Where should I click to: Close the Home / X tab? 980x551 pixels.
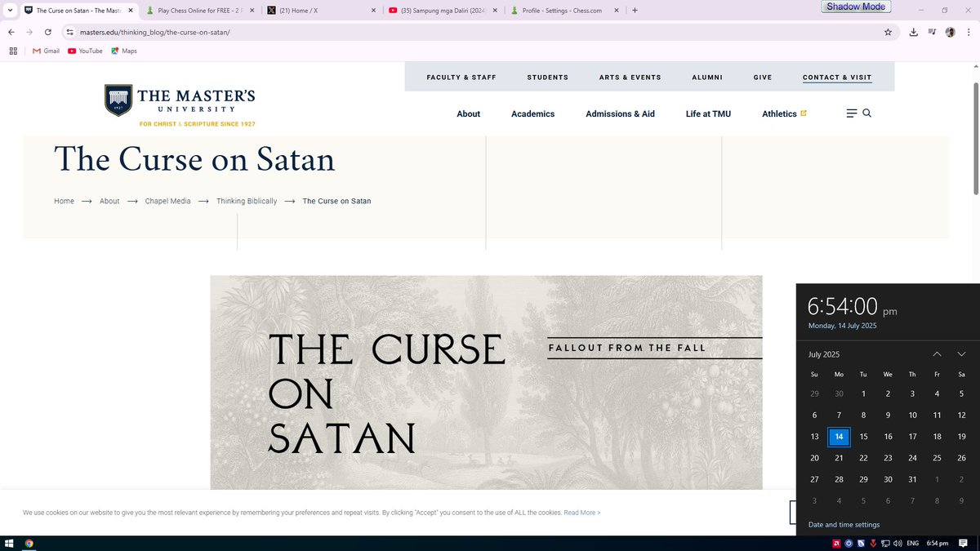[x=373, y=11]
